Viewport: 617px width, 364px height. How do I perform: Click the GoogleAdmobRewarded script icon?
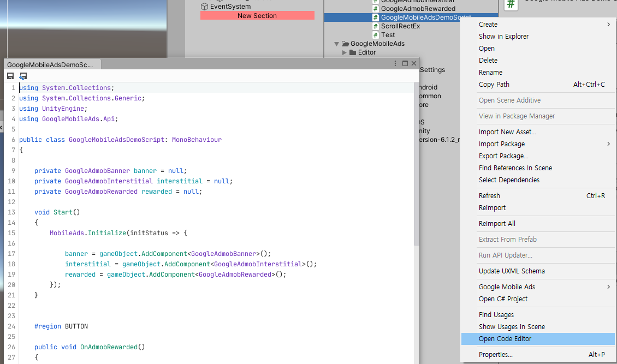[376, 9]
